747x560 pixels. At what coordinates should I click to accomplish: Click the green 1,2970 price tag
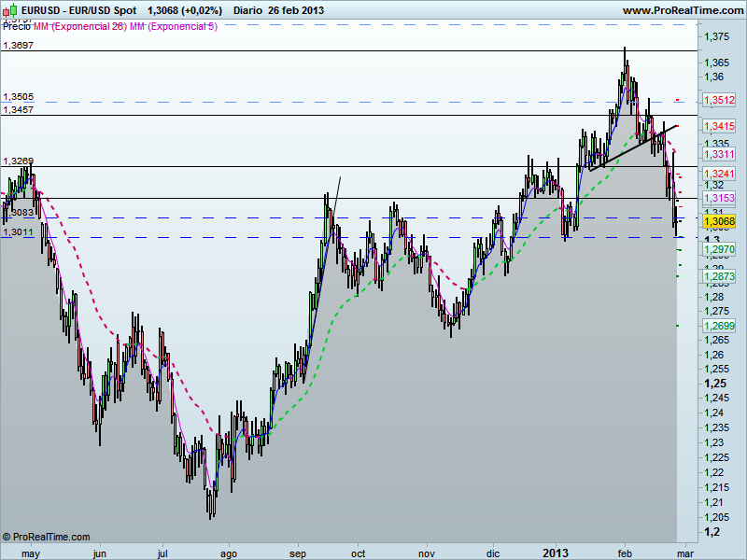tap(719, 249)
